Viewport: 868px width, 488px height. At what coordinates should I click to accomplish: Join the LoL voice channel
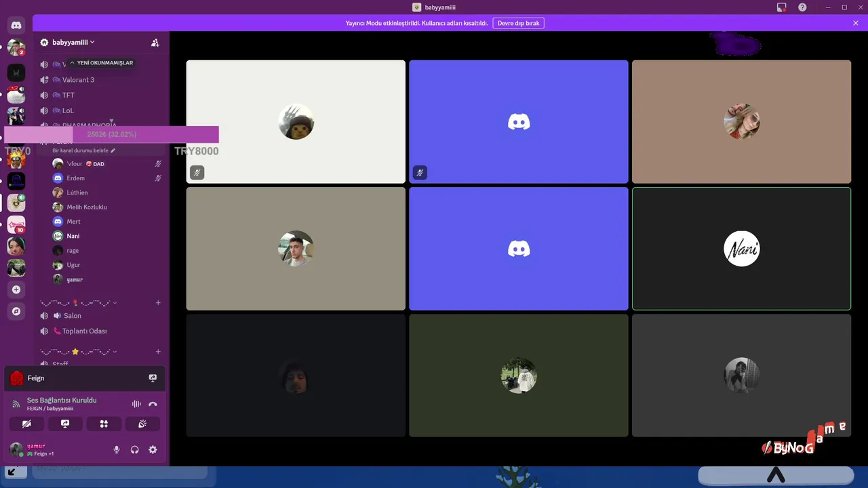pos(100,110)
